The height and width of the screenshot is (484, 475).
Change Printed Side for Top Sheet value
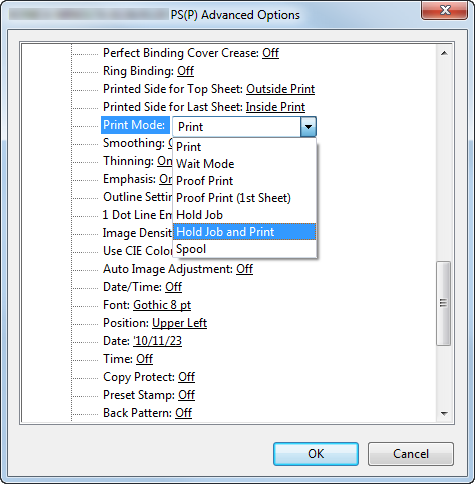[x=280, y=89]
